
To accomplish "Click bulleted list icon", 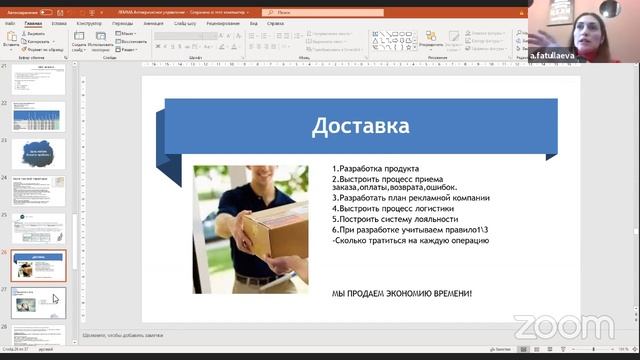I will (x=251, y=36).
